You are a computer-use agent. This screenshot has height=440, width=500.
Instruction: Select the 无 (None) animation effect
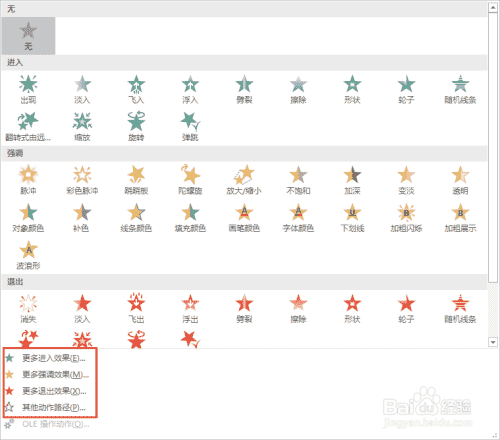click(28, 36)
